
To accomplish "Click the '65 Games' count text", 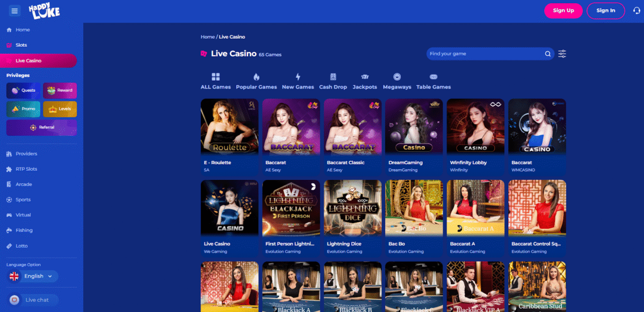I will (x=270, y=55).
